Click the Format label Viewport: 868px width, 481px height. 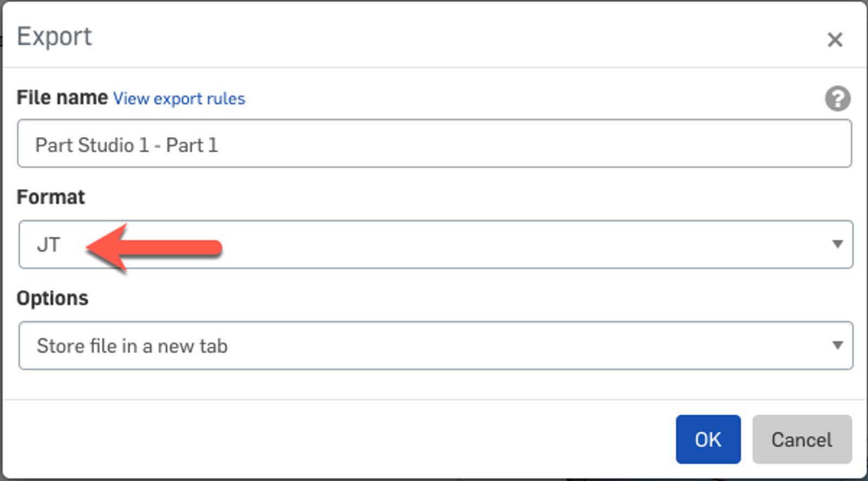51,197
